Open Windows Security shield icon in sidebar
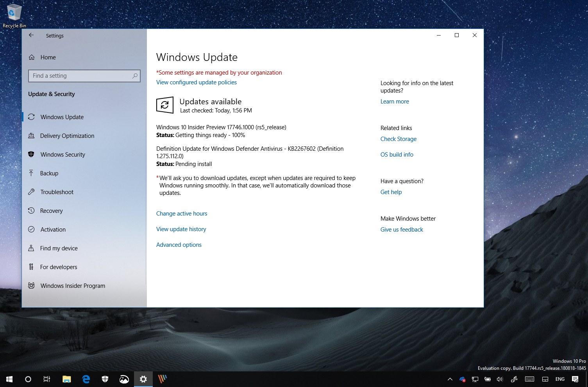 [32, 154]
